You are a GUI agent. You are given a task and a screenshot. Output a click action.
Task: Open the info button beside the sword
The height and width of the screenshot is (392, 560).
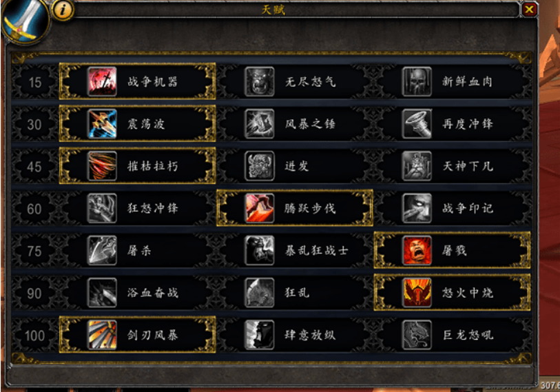pyautogui.click(x=63, y=10)
